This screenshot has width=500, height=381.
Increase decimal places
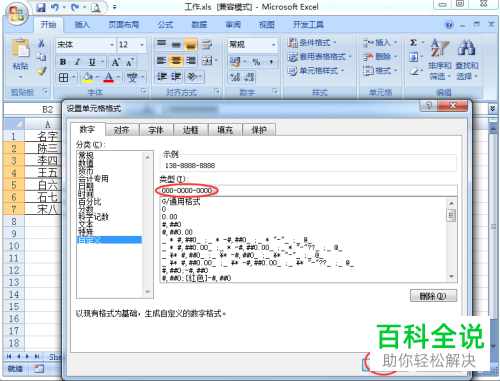coord(235,77)
